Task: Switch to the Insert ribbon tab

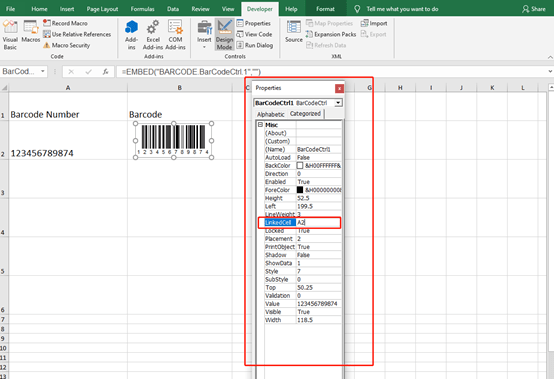Action: (67, 9)
